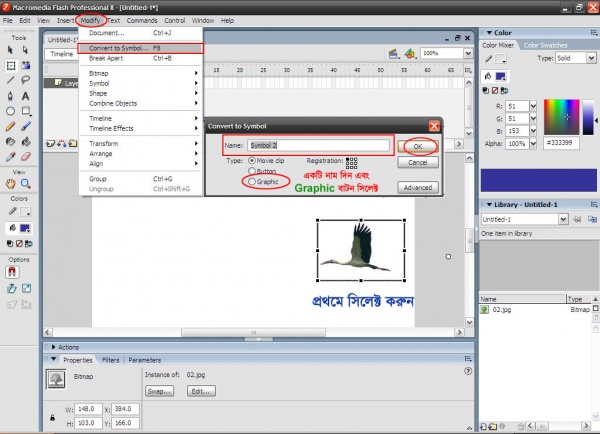Select the Paint Bucket tool

(x=26, y=142)
